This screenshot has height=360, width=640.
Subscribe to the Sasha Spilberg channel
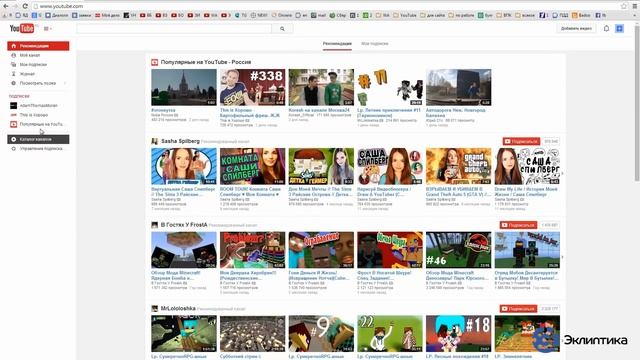(521, 141)
